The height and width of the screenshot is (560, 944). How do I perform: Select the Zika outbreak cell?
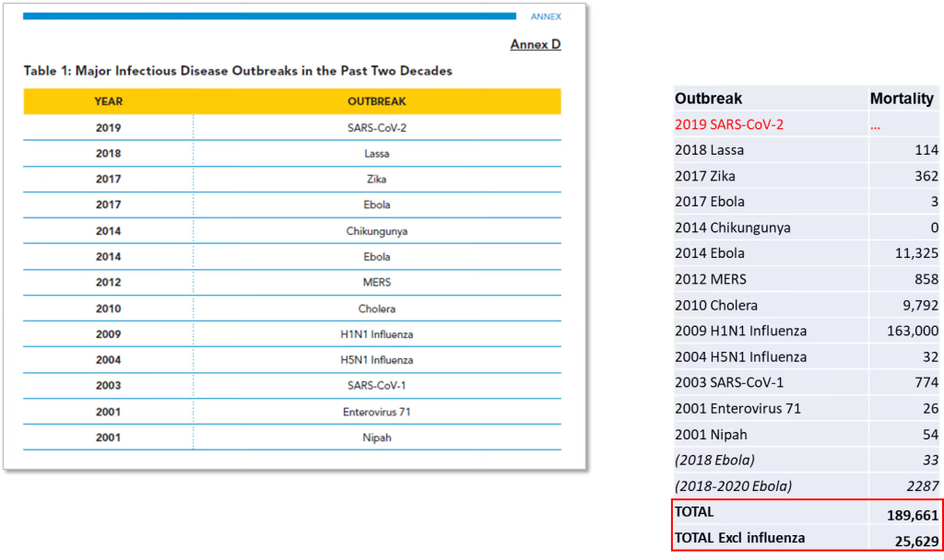[x=377, y=180]
